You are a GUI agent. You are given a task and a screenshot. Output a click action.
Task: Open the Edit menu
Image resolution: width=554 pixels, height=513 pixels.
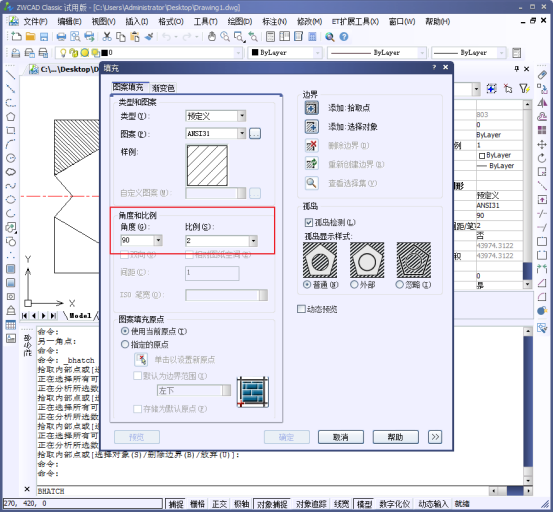click(x=69, y=22)
